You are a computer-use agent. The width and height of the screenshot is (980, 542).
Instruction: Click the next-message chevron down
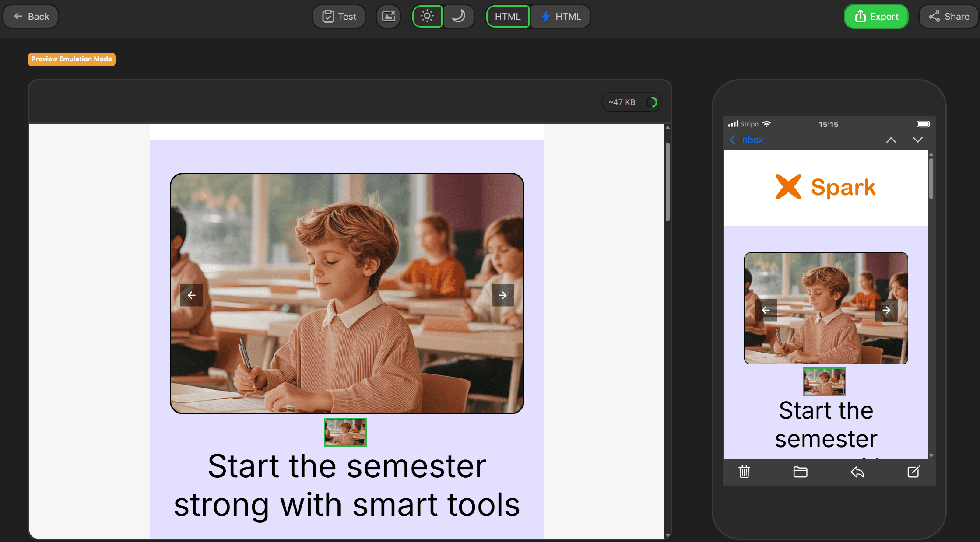[918, 140]
